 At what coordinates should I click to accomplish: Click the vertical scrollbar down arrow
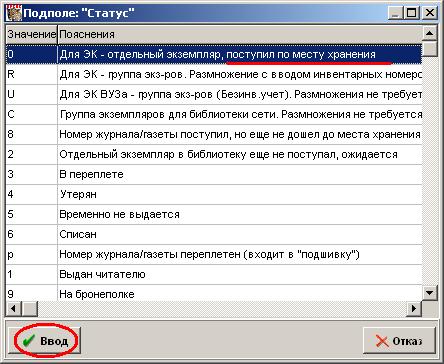coord(430,293)
